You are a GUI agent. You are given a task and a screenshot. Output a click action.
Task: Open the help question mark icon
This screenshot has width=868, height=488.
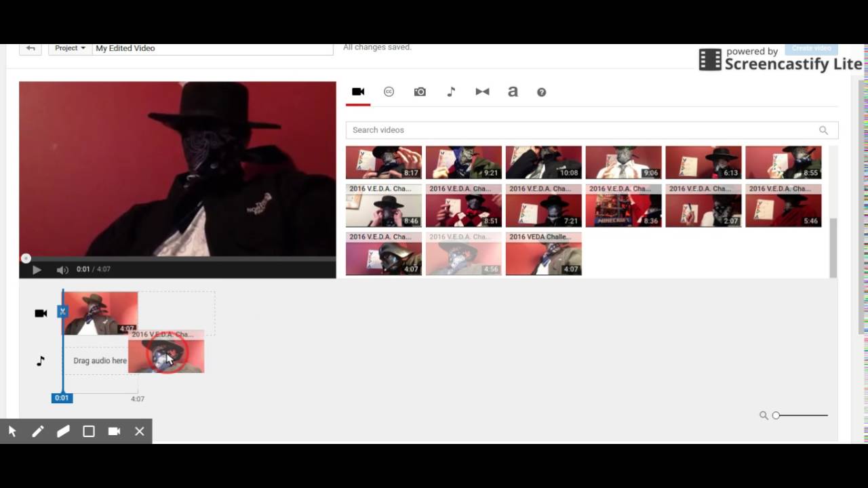(x=541, y=92)
